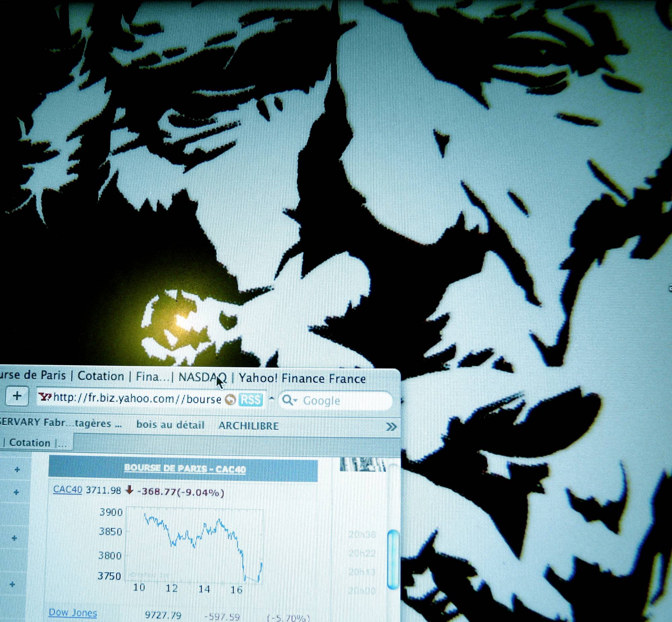Open the CAC40 quote link
Screen dimensions: 672x622
point(68,489)
